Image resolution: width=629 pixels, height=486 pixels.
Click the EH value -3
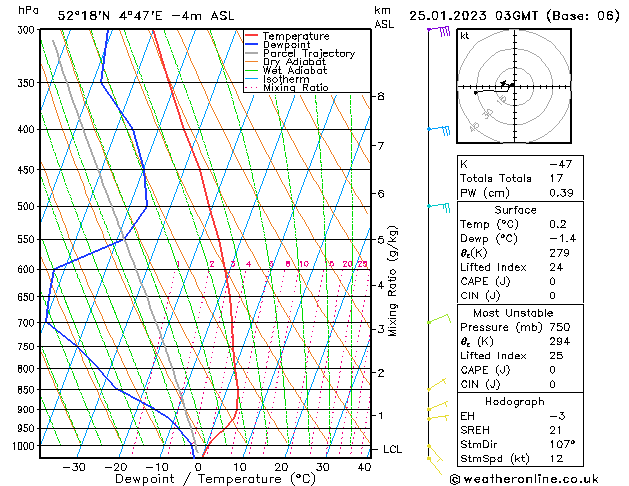pyautogui.click(x=557, y=416)
